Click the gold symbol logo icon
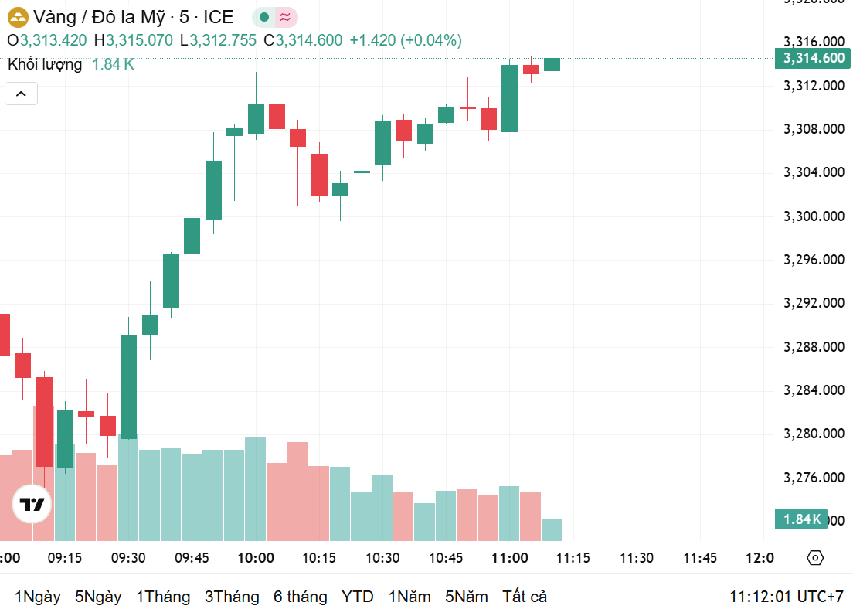Image resolution: width=853 pixels, height=616 pixels. [18, 18]
